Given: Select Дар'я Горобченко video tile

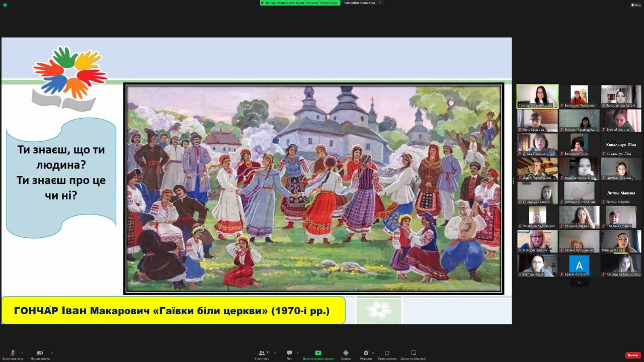Looking at the screenshot, I should point(537,169).
